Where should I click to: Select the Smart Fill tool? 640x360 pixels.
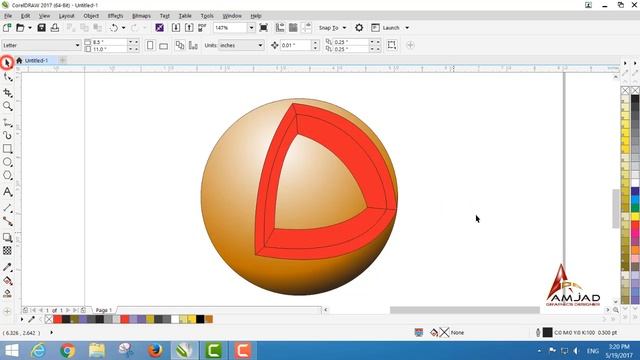(x=7, y=293)
